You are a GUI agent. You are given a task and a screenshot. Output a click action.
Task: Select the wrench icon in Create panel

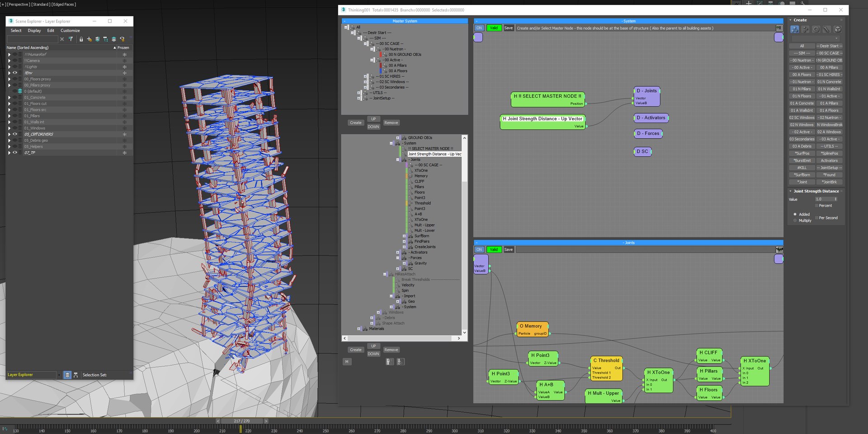click(x=827, y=29)
